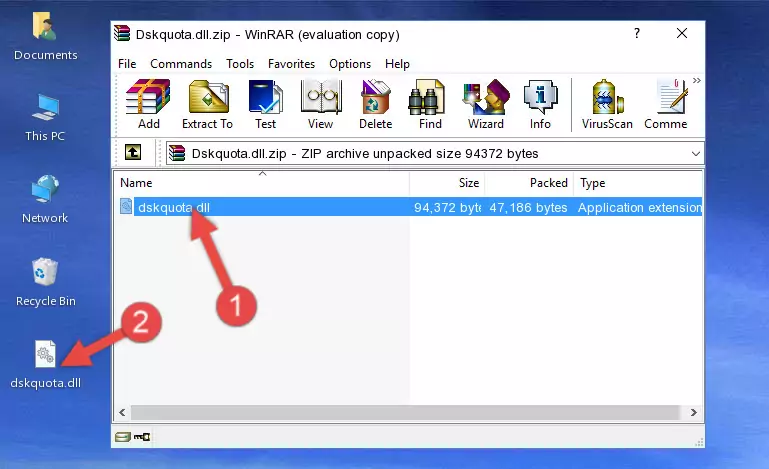Click the horizontal scrollbar right arrow
Viewport: 769px width, 469px height.
[693, 413]
